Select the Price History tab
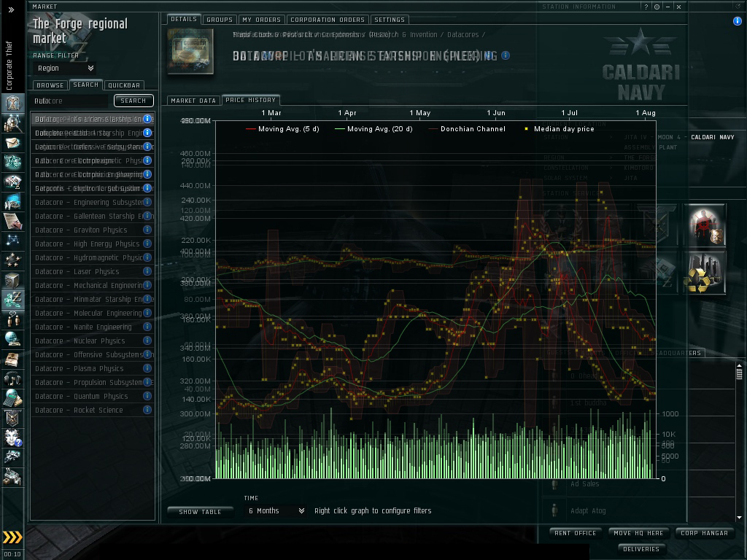Viewport: 747px width, 560px height. 251,100
